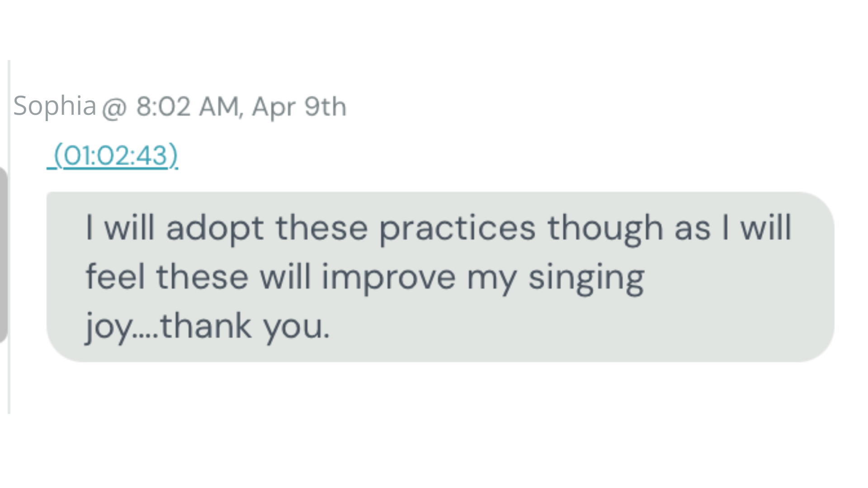Click the word "as" in the first line
The width and height of the screenshot is (868, 488).
692,229
